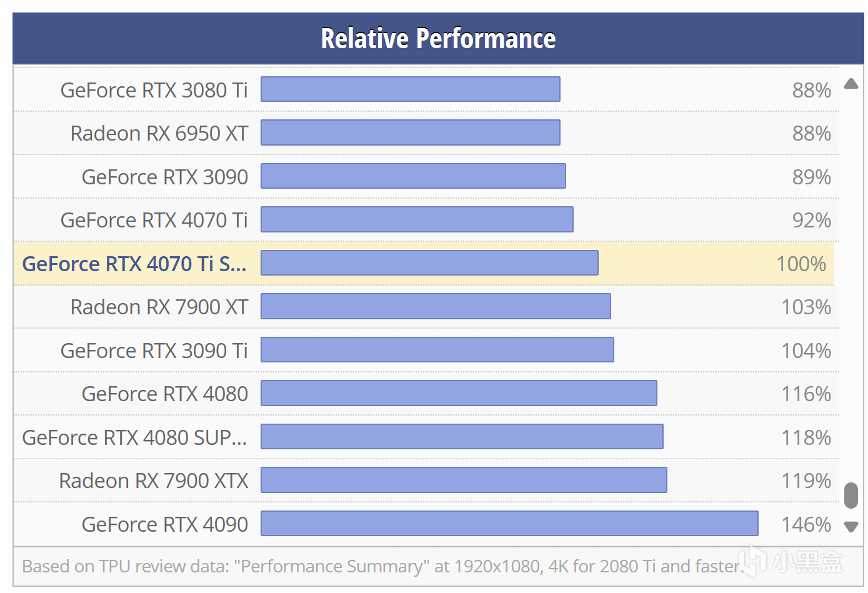The height and width of the screenshot is (593, 868).
Task: Click the 100% highlighted performance bar
Action: point(429,263)
